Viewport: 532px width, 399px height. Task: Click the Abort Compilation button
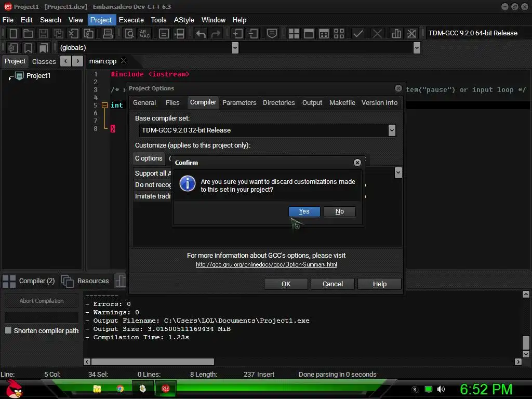tap(42, 301)
